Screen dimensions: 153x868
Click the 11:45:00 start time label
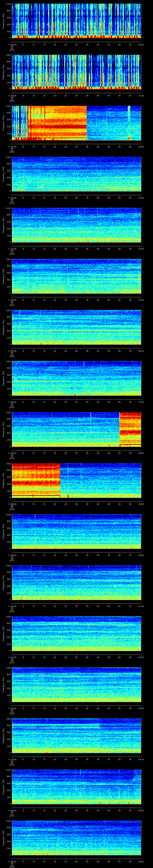(12, 861)
